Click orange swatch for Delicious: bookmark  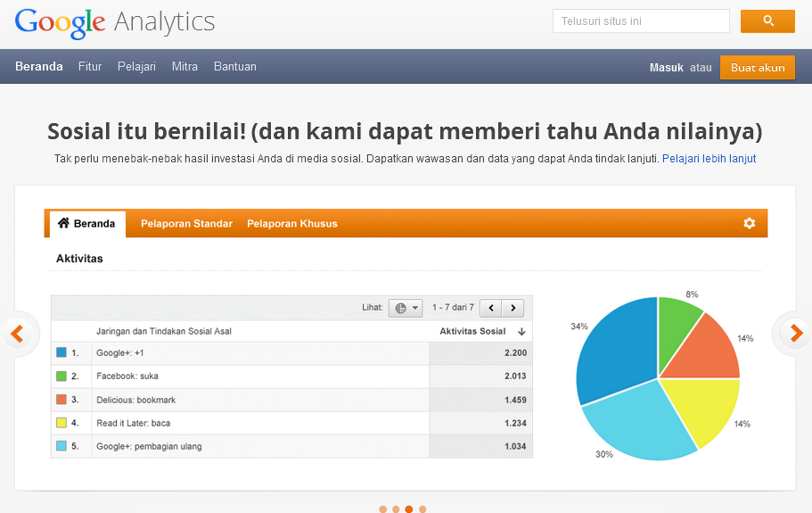pos(62,400)
